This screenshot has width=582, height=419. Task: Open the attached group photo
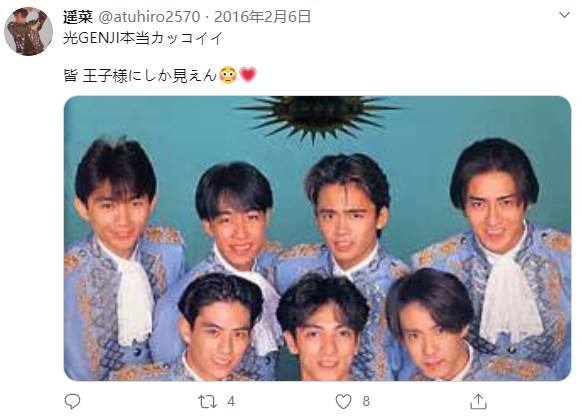pos(317,238)
